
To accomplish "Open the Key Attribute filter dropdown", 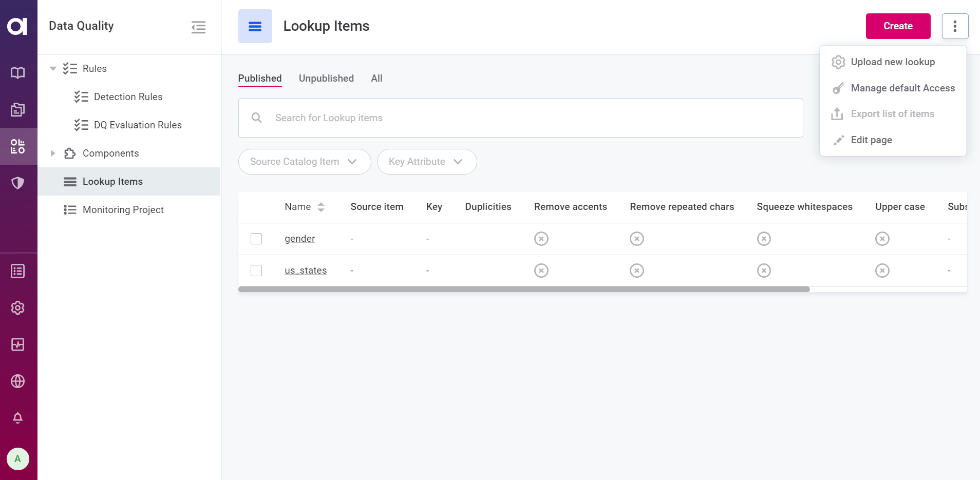I will pyautogui.click(x=427, y=162).
